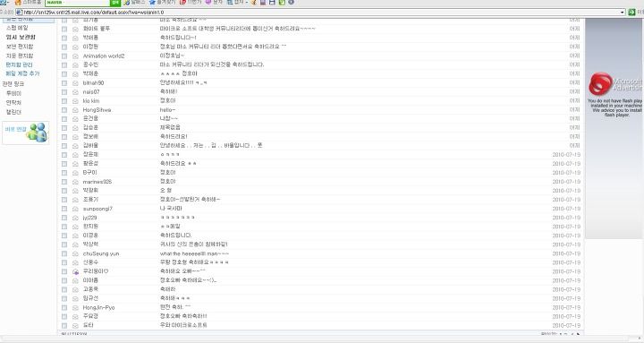The width and height of the screenshot is (644, 343).
Task: Open the message from kio kim
Action: pyautogui.click(x=90, y=101)
